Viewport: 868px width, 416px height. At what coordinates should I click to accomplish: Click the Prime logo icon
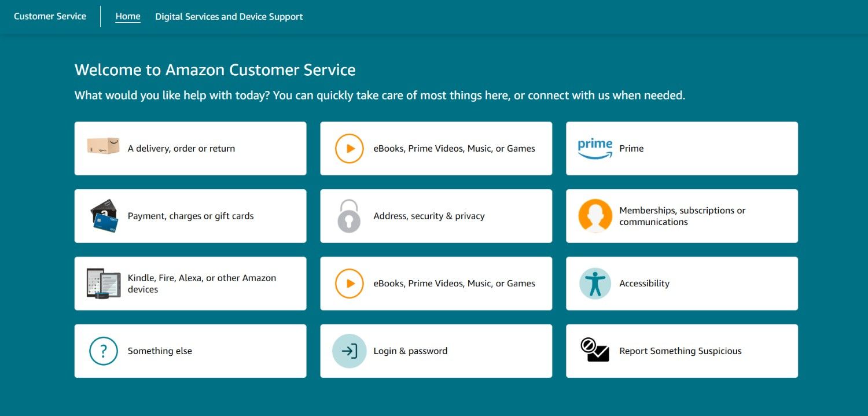tap(595, 149)
